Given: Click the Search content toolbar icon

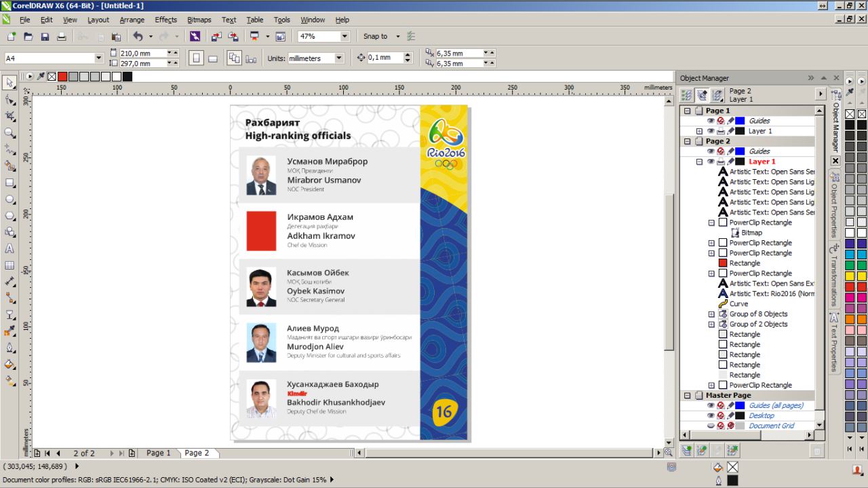Looking at the screenshot, I should [195, 37].
